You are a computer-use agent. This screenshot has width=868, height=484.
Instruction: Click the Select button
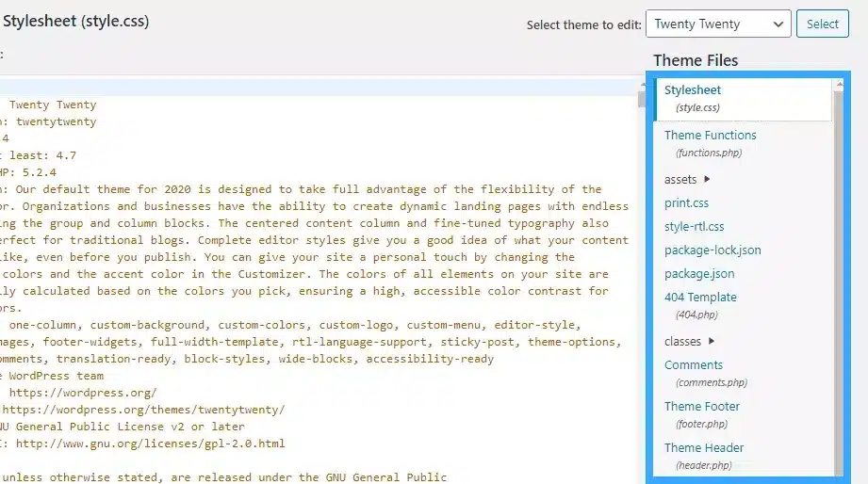822,24
